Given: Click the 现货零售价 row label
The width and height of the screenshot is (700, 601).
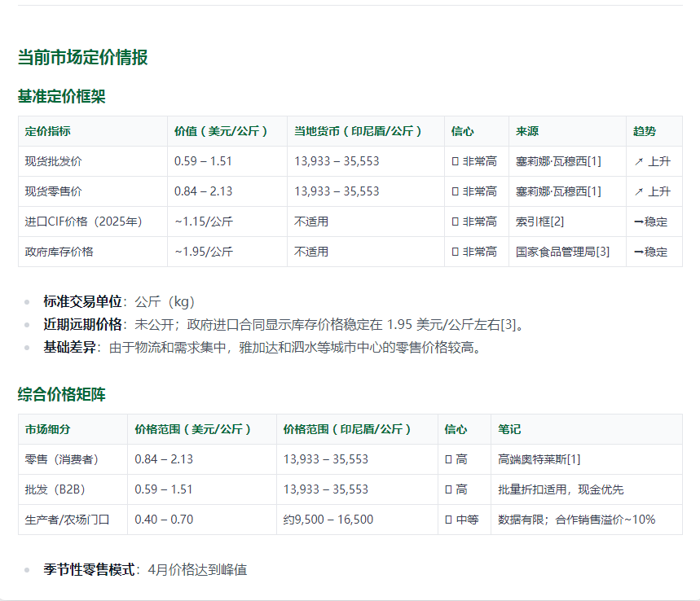Looking at the screenshot, I should (x=54, y=191).
